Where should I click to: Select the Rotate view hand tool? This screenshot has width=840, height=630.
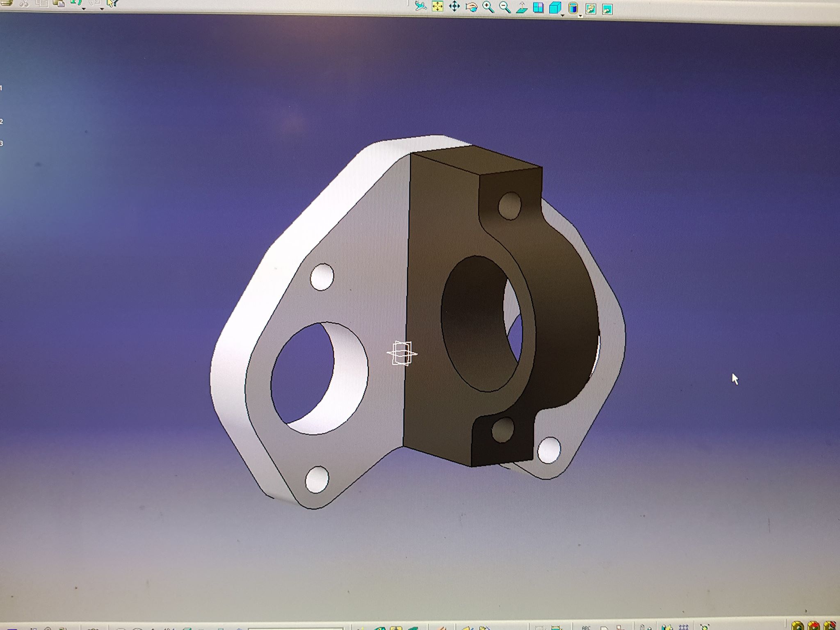pos(471,7)
